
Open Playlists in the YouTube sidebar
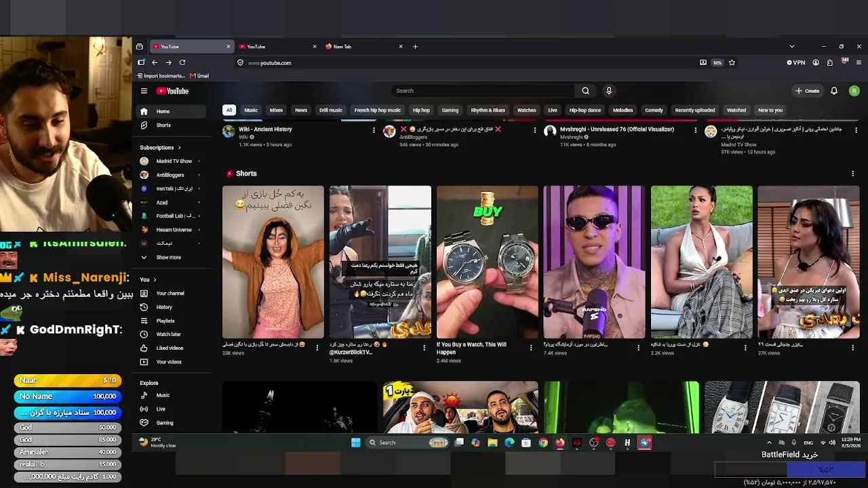coord(172,321)
